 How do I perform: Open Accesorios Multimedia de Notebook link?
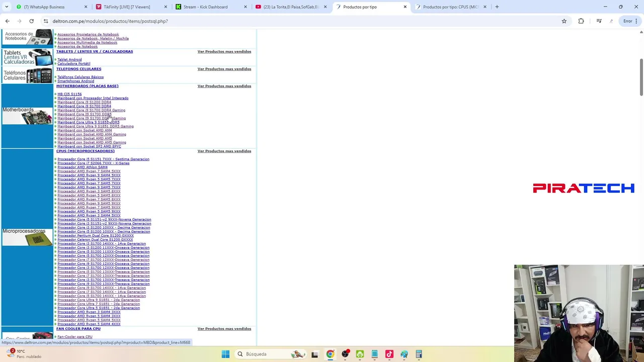[x=87, y=42]
